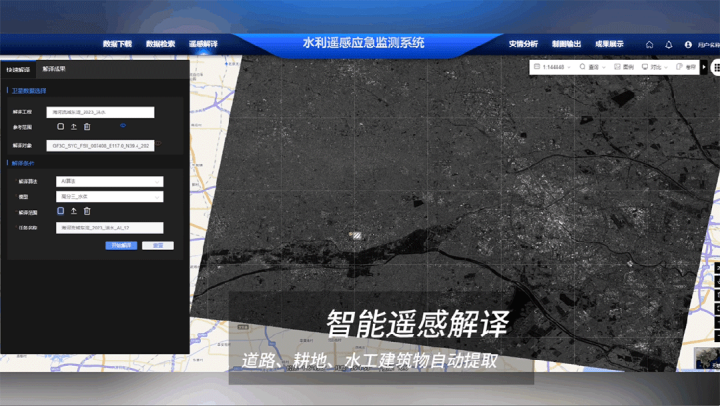Open the 数据检索 menu item
Image resolution: width=720 pixels, height=406 pixels.
160,44
